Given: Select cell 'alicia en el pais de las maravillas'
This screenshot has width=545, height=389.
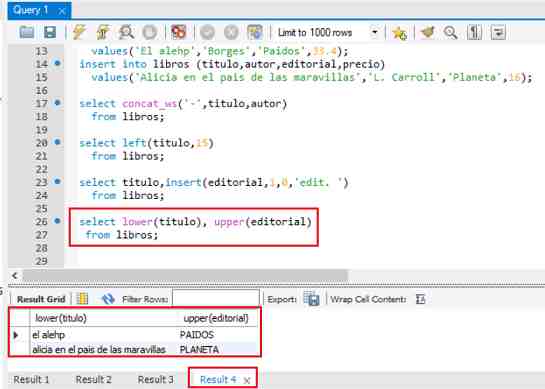Looking at the screenshot, I should click(x=103, y=349).
